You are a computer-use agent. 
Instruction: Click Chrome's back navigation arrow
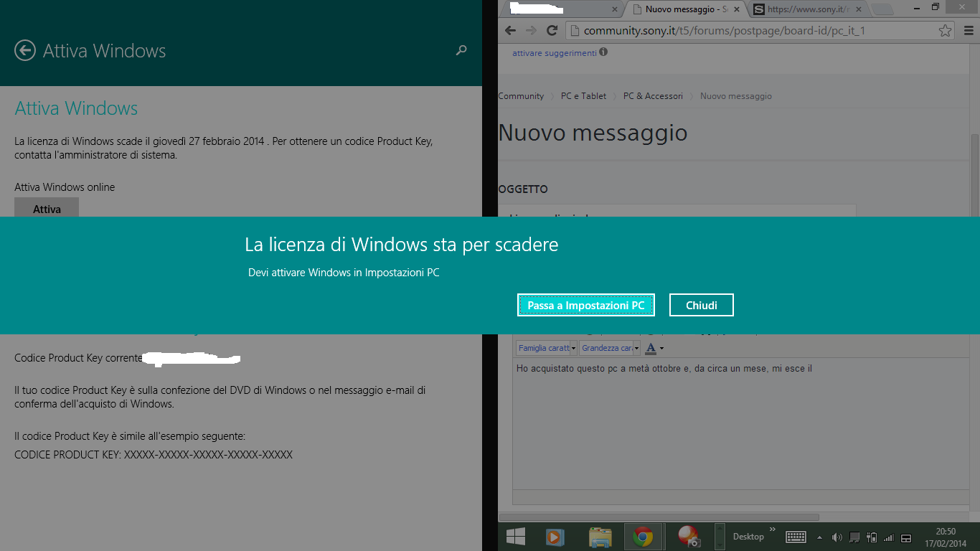(510, 30)
